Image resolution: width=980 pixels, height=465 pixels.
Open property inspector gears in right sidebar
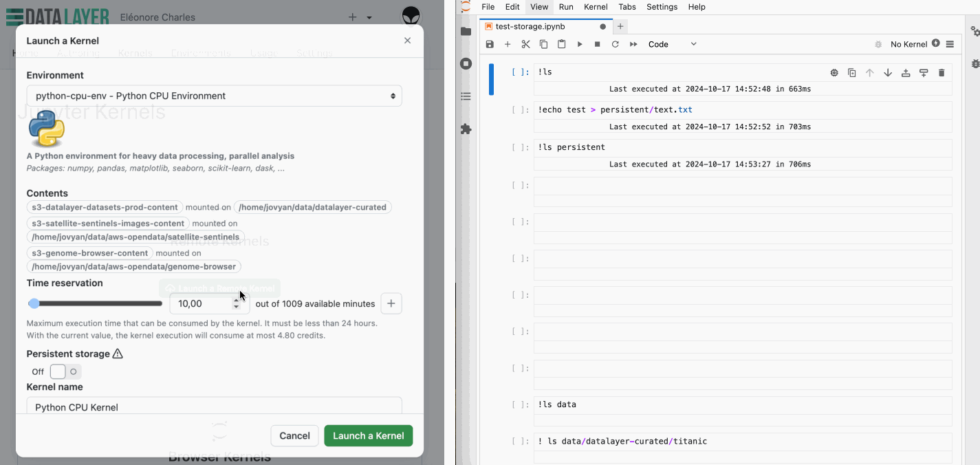click(975, 32)
